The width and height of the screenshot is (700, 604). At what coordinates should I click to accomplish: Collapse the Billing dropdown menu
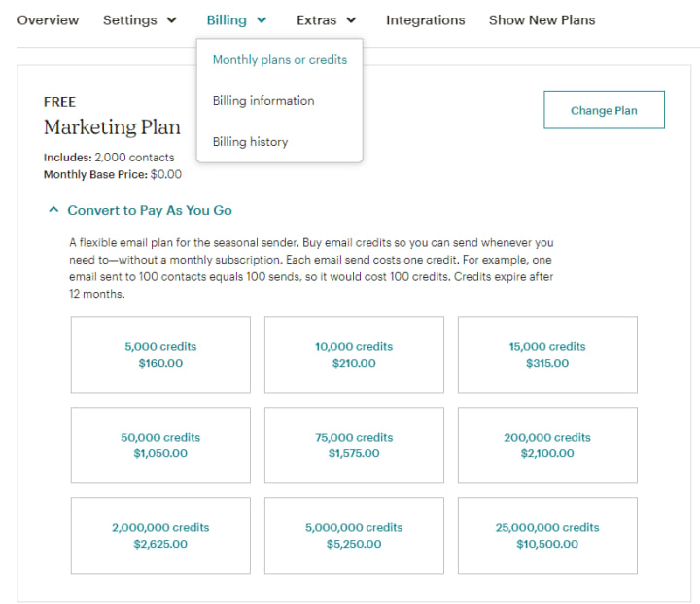[x=236, y=20]
